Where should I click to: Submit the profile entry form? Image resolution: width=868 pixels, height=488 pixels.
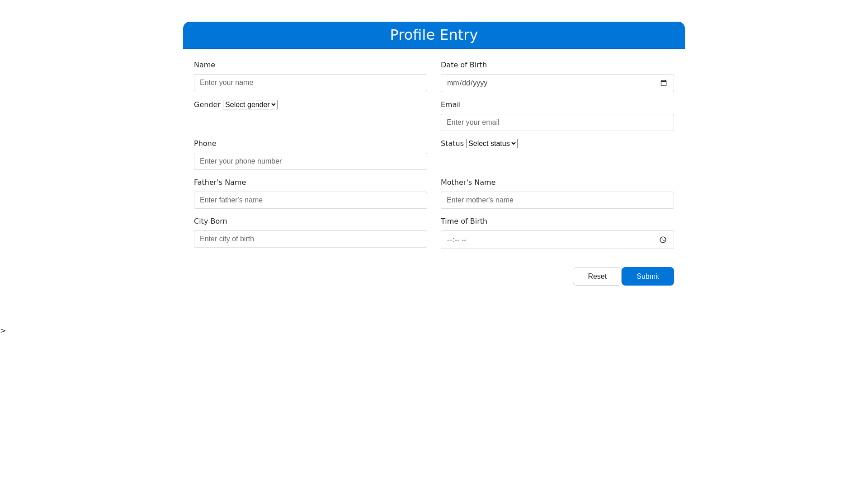tap(647, 277)
